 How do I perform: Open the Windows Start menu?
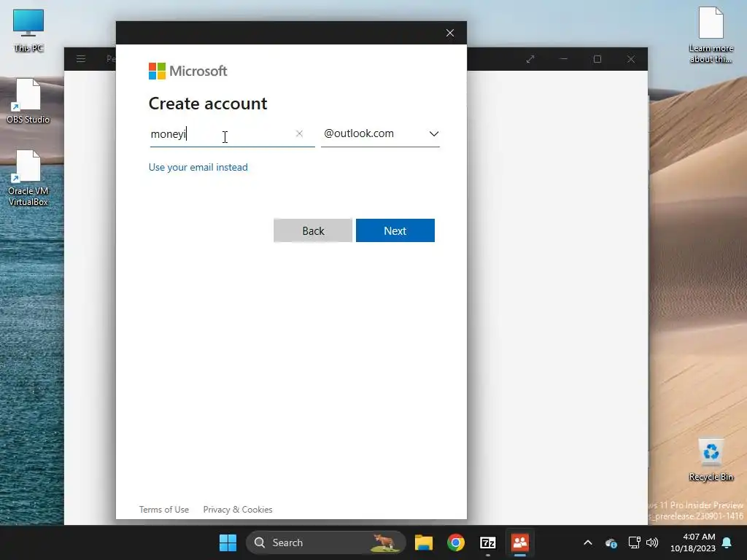coord(228,542)
